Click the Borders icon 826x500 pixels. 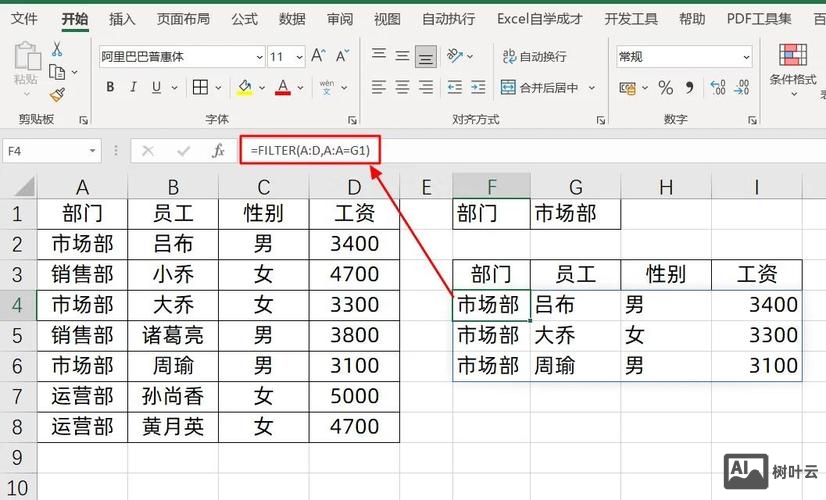200,87
